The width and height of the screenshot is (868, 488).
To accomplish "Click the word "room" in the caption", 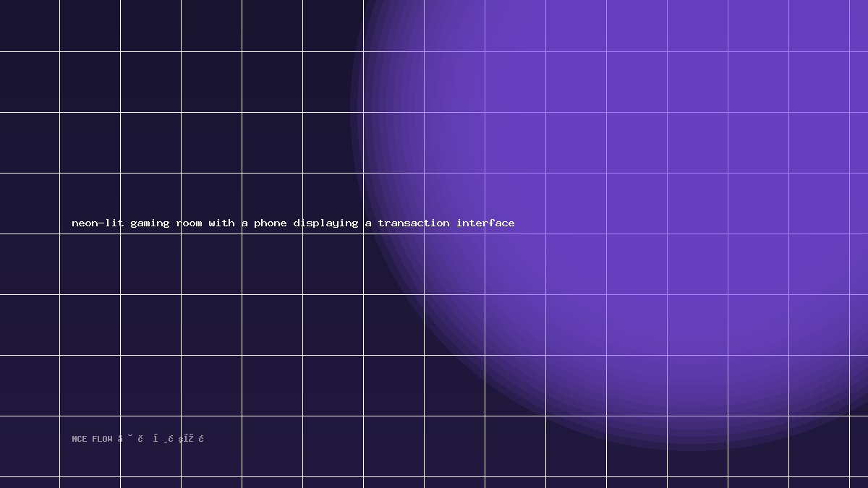I will (x=189, y=223).
